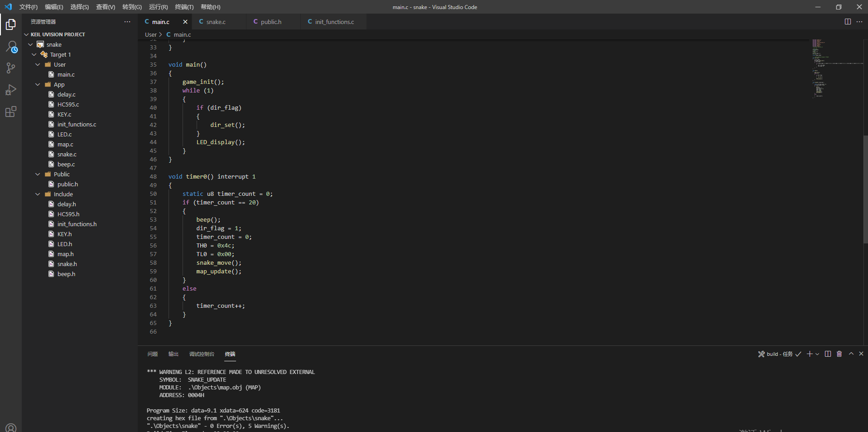Open the 运行(R) menu
This screenshot has width=868, height=432.
tap(158, 7)
